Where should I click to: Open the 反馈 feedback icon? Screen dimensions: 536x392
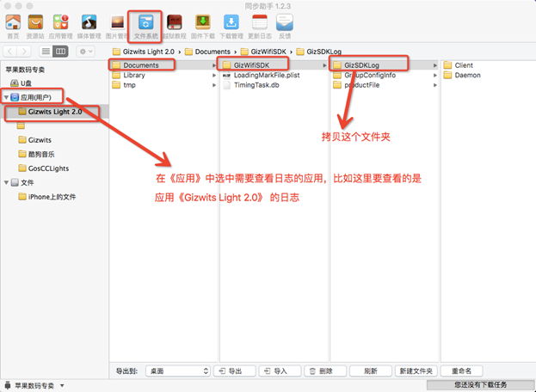284,26
